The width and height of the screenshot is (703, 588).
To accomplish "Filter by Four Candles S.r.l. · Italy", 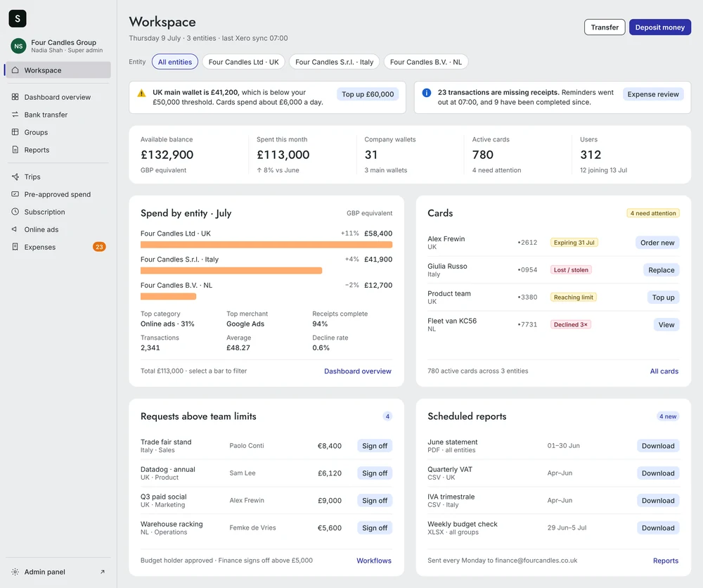I will coord(335,62).
